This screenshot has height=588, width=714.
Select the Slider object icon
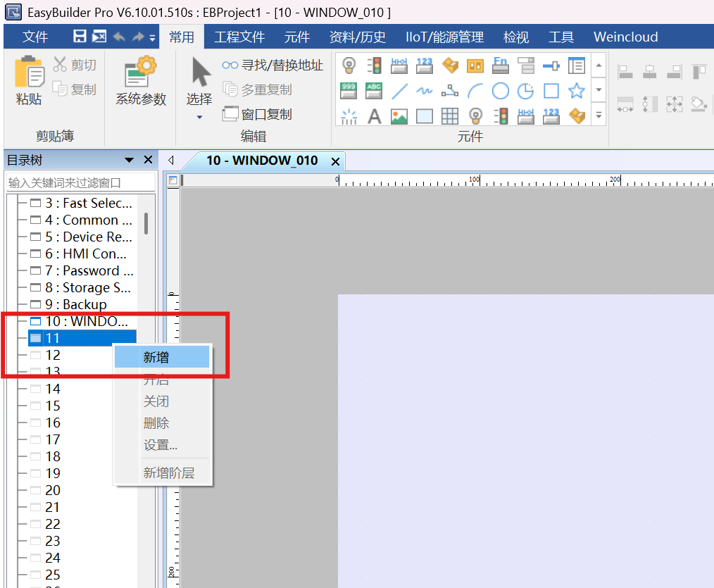(x=551, y=65)
